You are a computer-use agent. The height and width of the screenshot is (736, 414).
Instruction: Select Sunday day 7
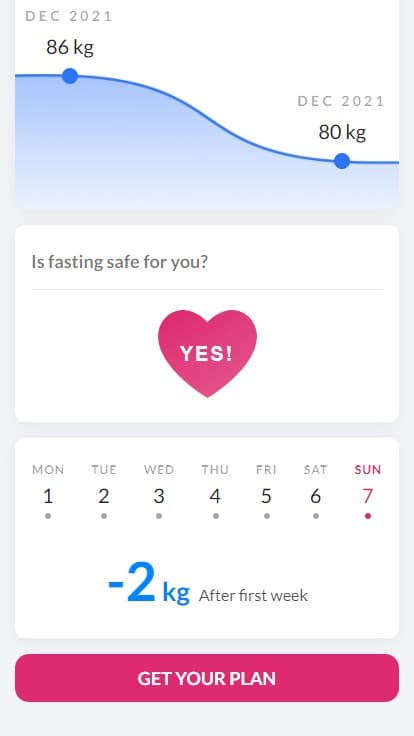(x=368, y=491)
